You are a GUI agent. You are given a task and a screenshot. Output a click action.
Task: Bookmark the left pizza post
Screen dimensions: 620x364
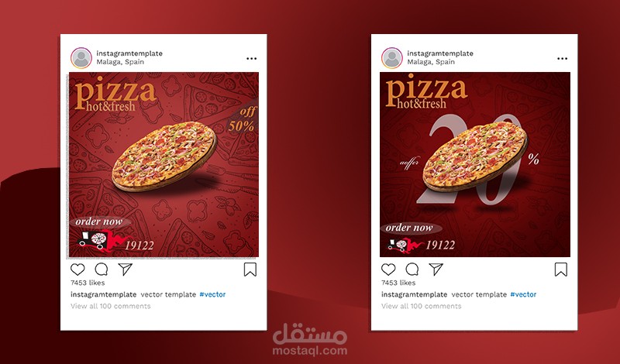[x=250, y=270]
